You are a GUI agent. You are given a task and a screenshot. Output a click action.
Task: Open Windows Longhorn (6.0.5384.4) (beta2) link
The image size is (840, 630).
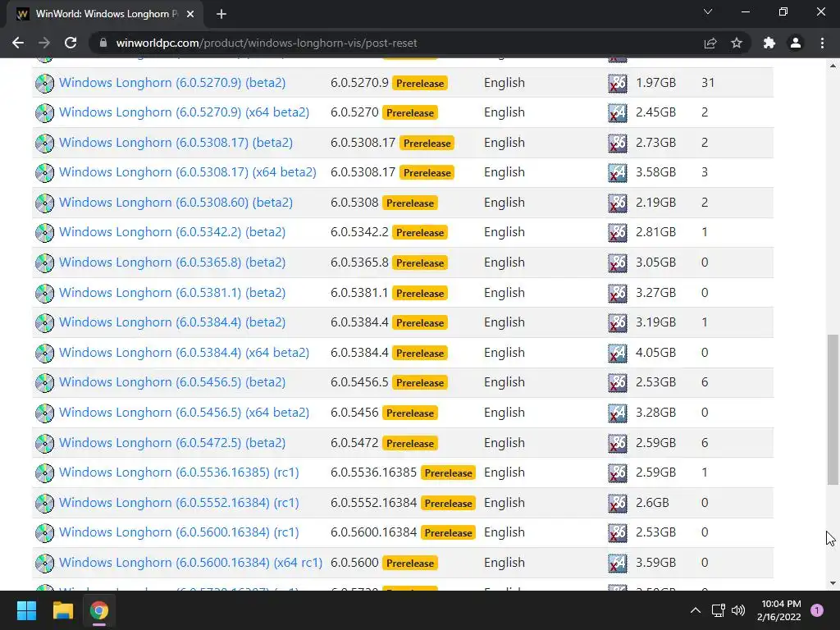click(172, 322)
